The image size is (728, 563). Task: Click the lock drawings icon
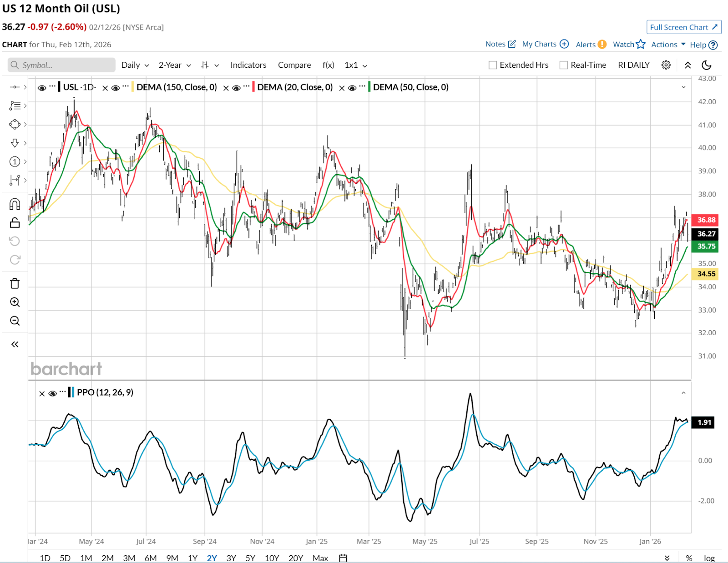coord(15,222)
